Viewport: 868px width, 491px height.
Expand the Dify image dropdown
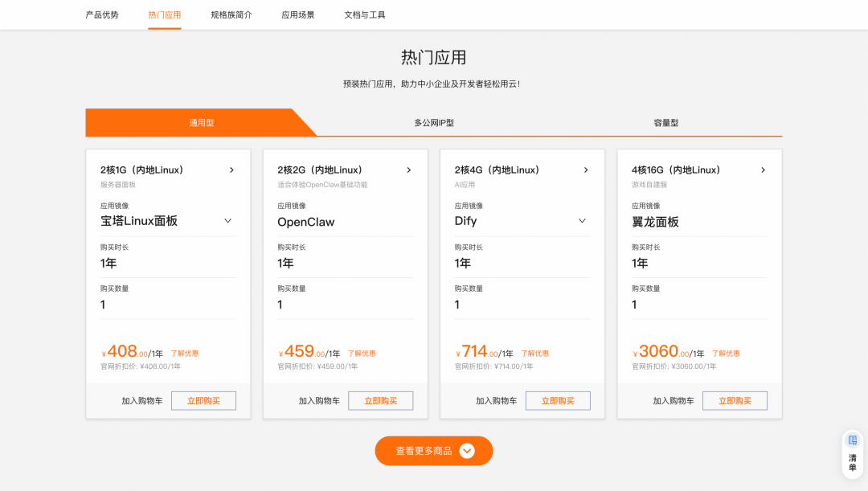coord(582,221)
